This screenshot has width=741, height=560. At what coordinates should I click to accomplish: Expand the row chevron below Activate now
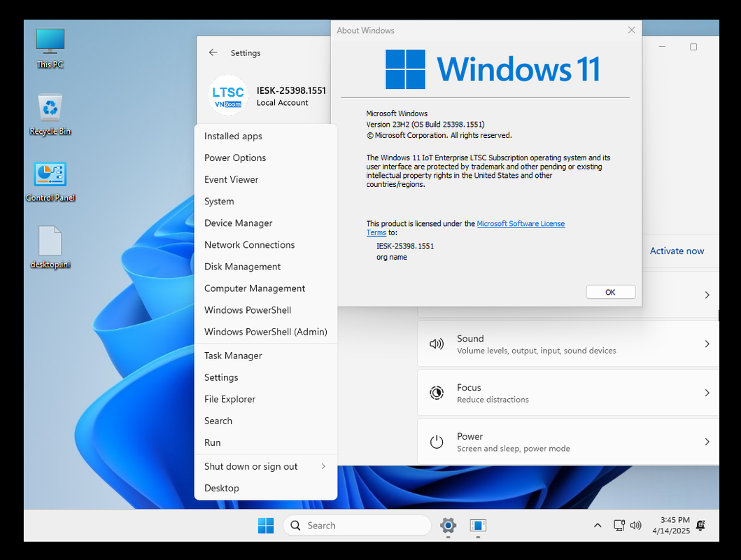point(707,295)
